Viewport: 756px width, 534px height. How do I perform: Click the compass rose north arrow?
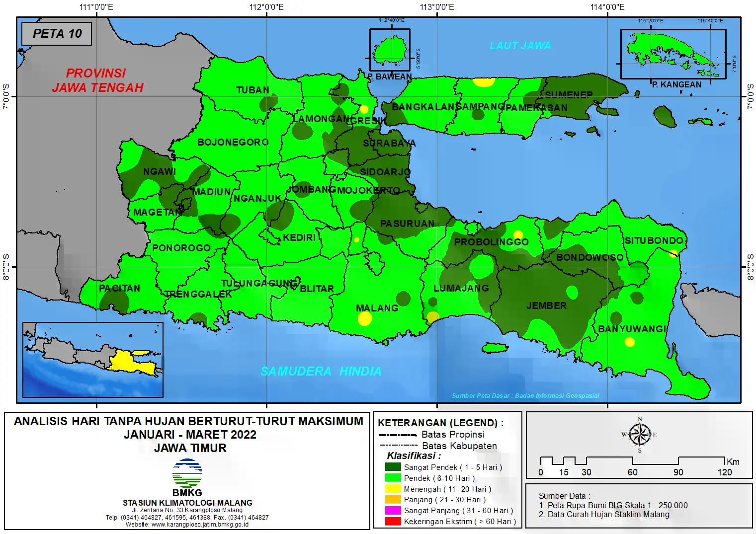coord(640,434)
